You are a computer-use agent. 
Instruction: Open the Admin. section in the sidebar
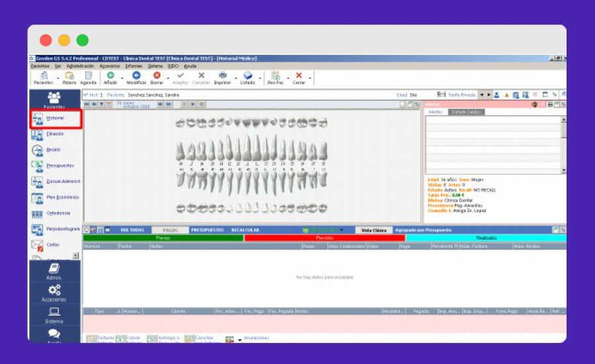[54, 272]
